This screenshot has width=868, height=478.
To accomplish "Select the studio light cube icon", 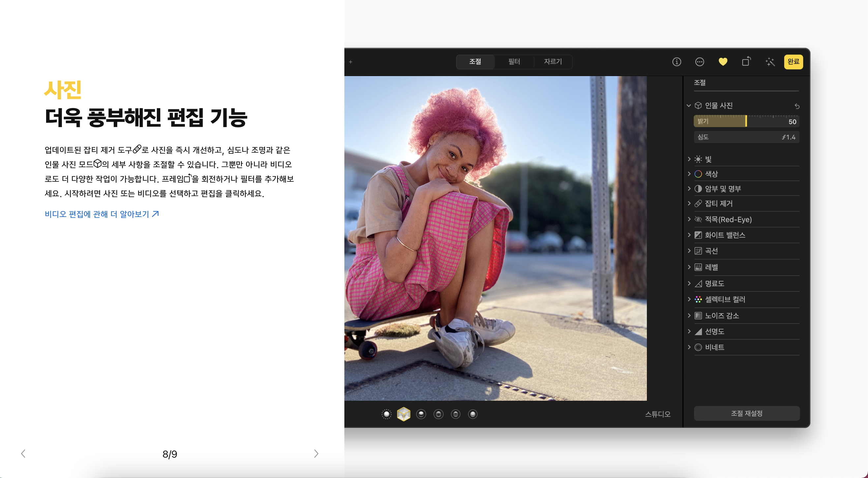I will point(404,414).
